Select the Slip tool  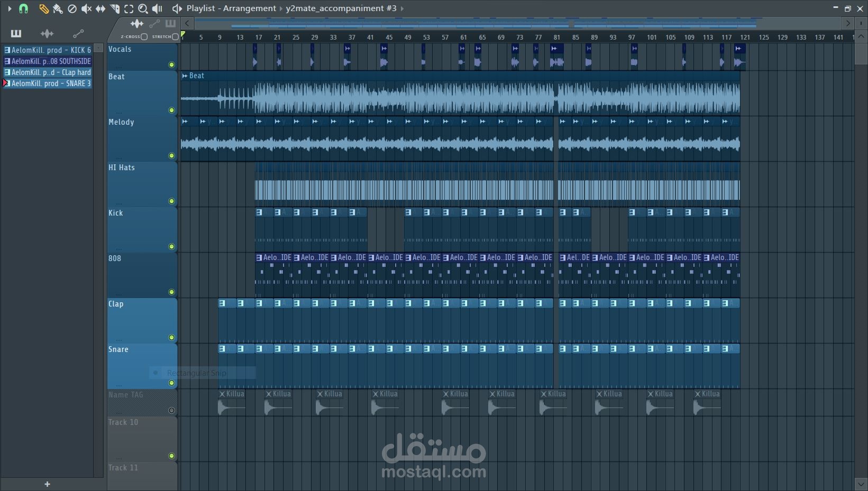100,8
